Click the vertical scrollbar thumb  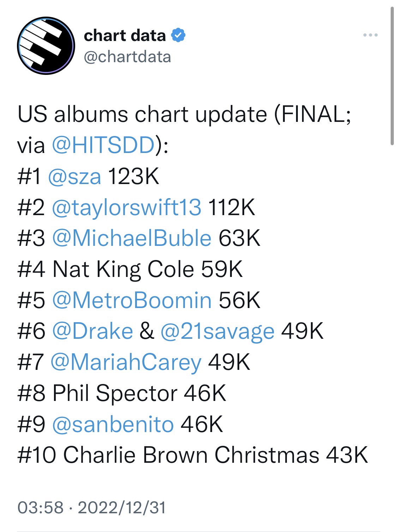tap(392, 76)
